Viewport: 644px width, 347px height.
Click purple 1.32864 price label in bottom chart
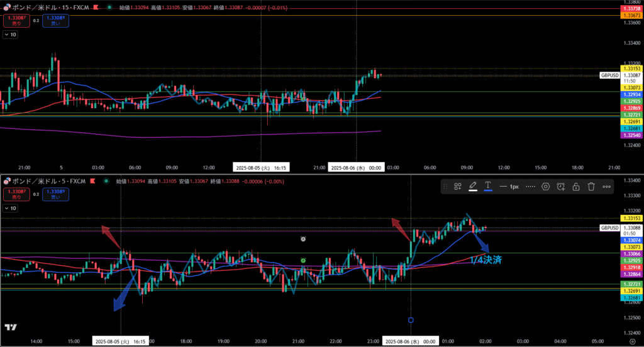coord(631,274)
